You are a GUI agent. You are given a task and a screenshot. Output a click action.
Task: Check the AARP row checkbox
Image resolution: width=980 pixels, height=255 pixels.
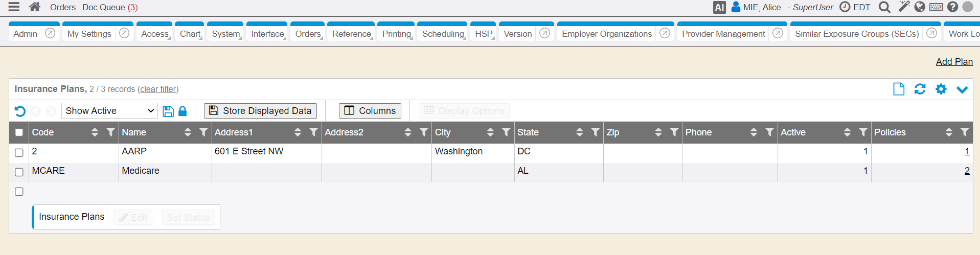click(x=19, y=152)
